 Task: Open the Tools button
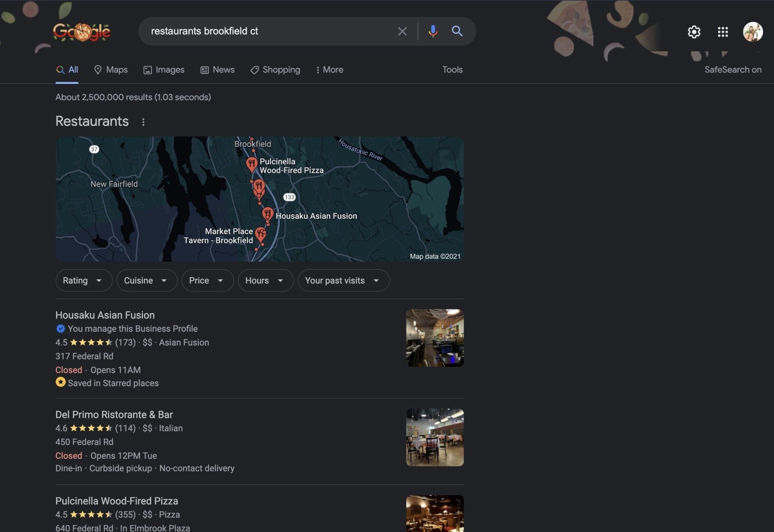[452, 70]
